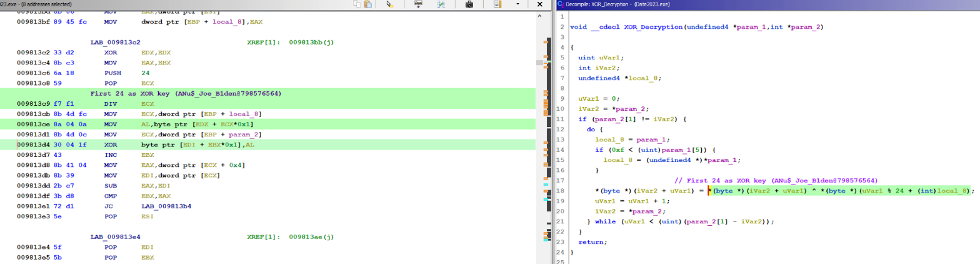Image resolution: width=980 pixels, height=264 pixels.
Task: Follow XREF 009813bb(j) reference
Action: (x=311, y=43)
